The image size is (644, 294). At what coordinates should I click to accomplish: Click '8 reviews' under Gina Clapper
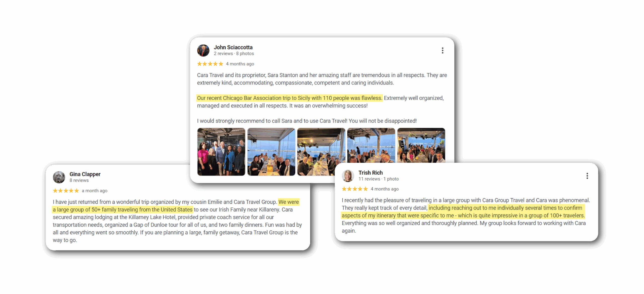[79, 180]
